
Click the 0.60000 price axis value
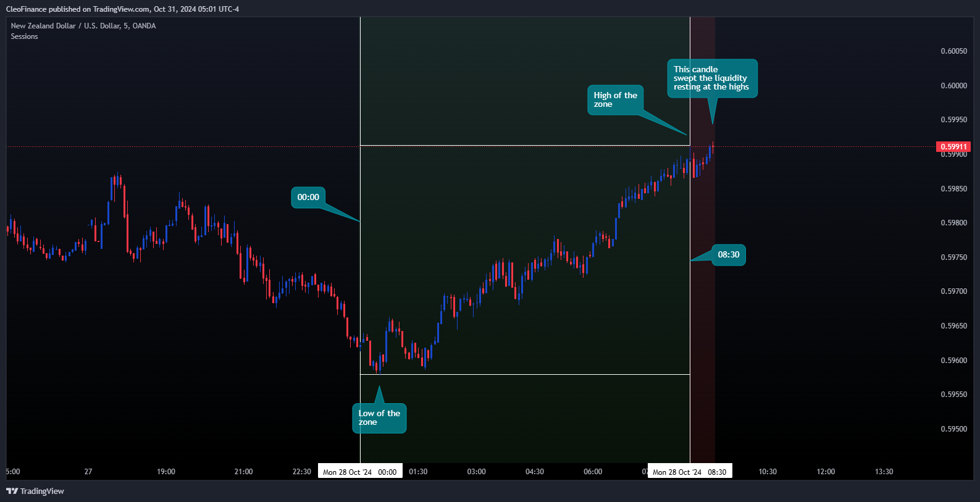(953, 86)
